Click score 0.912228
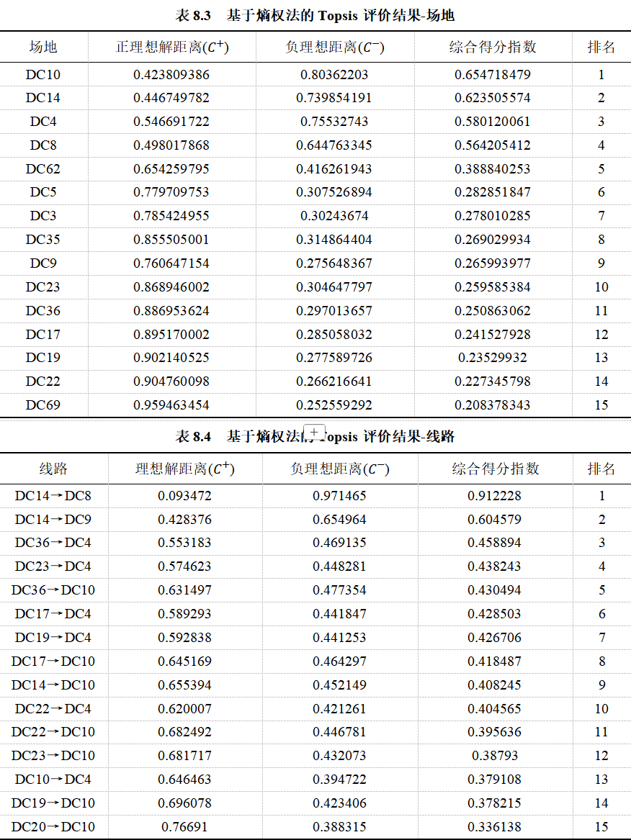This screenshot has height=840, width=631. coord(494,496)
